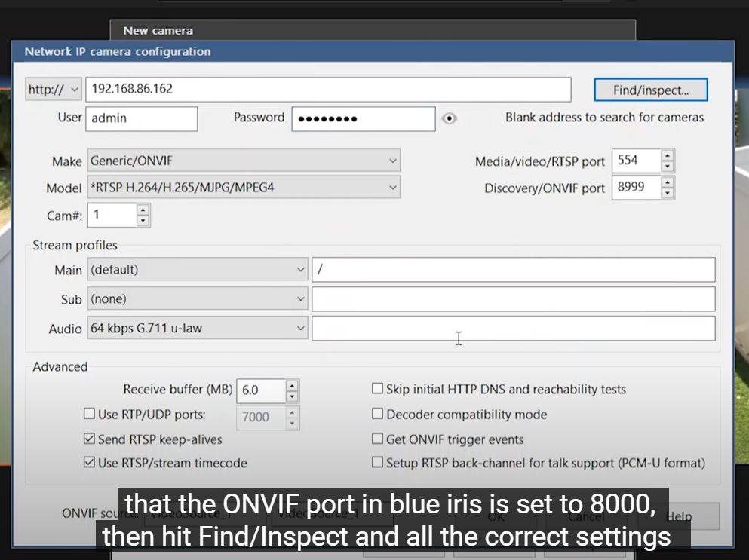This screenshot has width=749, height=560.
Task: Reveal password with the eye icon
Action: point(450,118)
